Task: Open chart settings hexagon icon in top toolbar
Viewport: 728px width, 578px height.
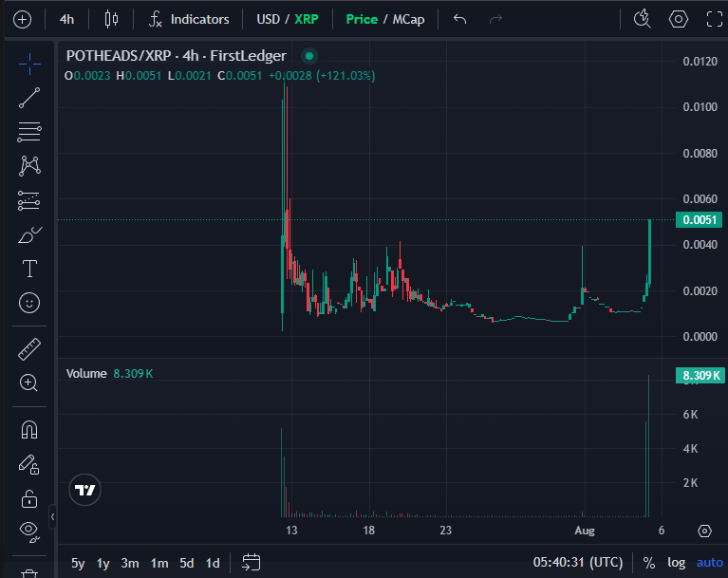Action: coord(679,20)
